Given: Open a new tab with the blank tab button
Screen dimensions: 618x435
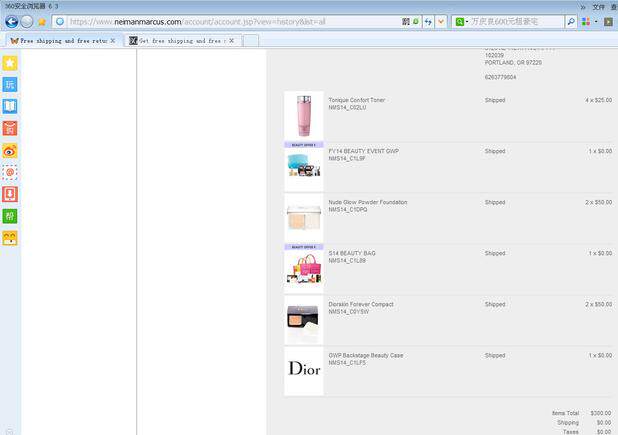Looking at the screenshot, I should (x=251, y=41).
